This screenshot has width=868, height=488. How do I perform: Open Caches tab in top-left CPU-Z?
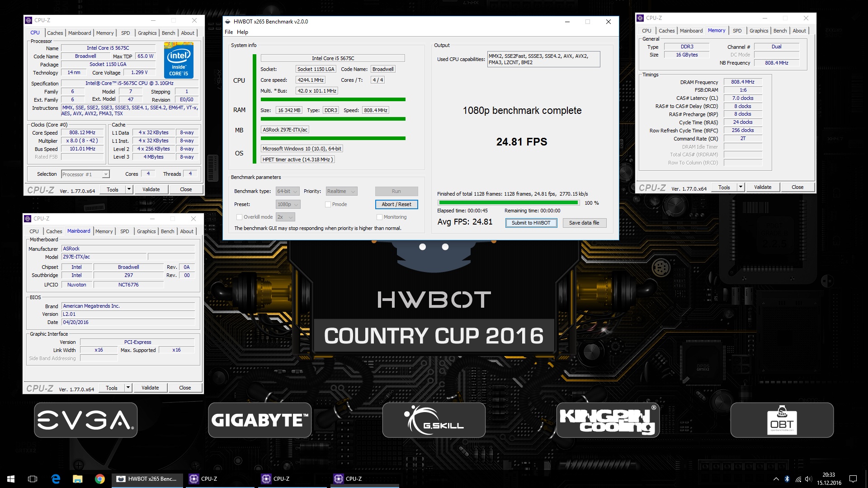(55, 33)
